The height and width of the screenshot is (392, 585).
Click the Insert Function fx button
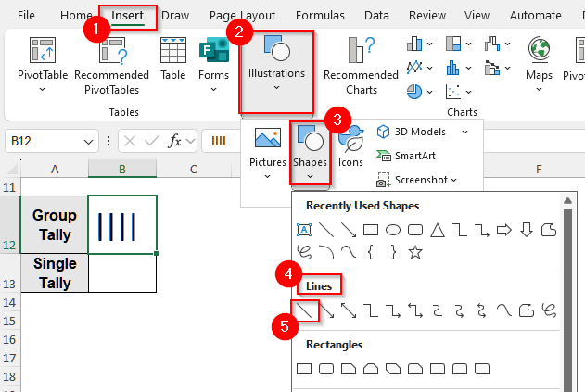(175, 142)
